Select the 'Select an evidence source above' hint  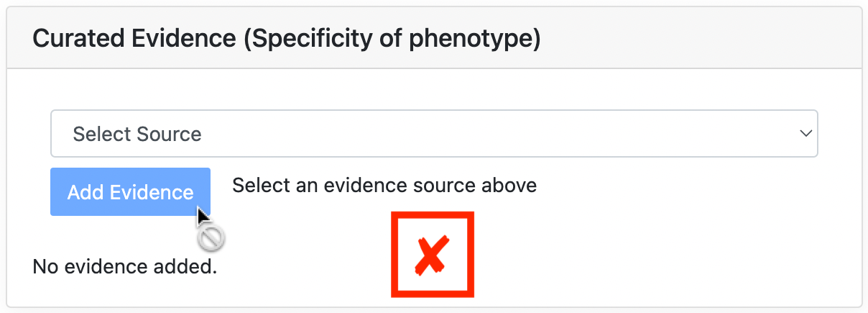384,186
